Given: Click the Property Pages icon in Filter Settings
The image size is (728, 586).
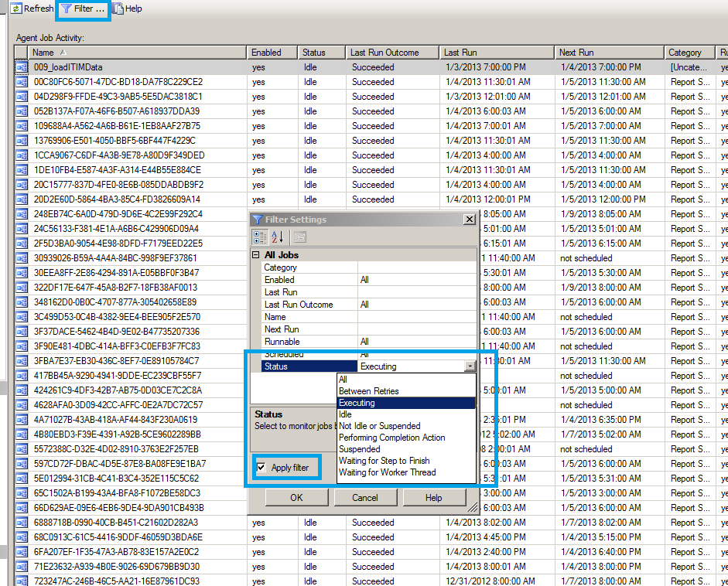Looking at the screenshot, I should pos(299,237).
